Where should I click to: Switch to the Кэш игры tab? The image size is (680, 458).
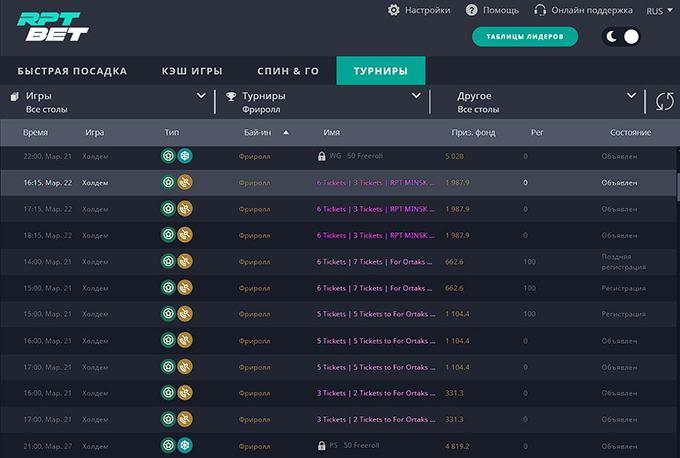click(192, 71)
